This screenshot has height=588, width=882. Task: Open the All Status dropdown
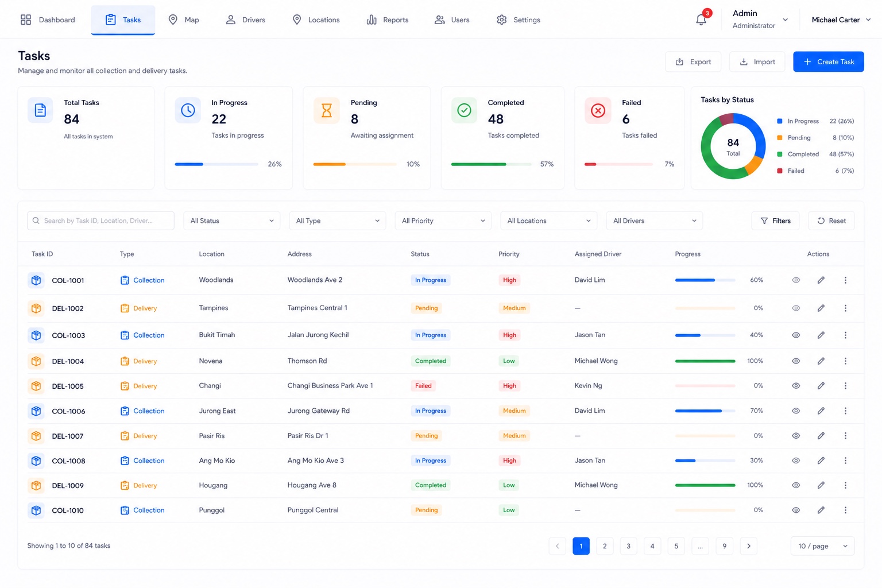click(x=232, y=220)
